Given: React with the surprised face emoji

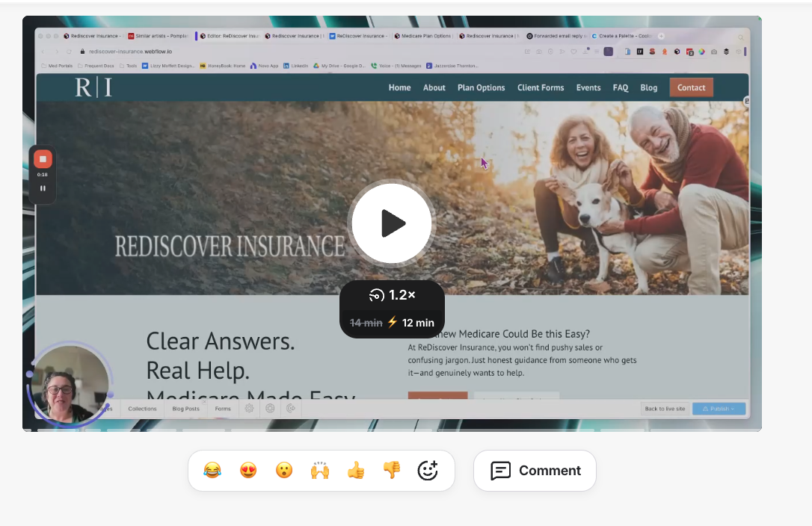Looking at the screenshot, I should click(x=284, y=470).
